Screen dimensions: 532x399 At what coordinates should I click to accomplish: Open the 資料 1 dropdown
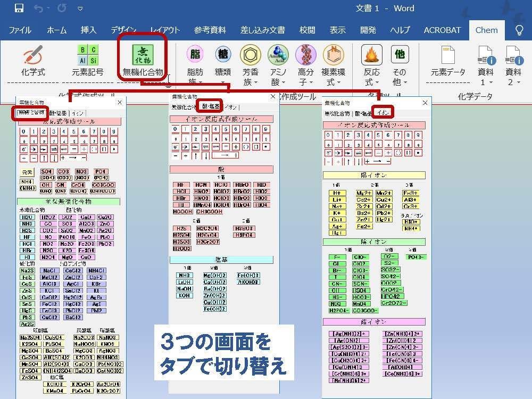(486, 65)
